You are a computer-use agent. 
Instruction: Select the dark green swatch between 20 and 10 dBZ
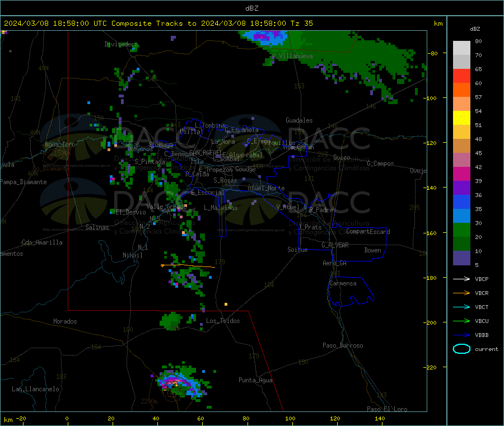461,244
